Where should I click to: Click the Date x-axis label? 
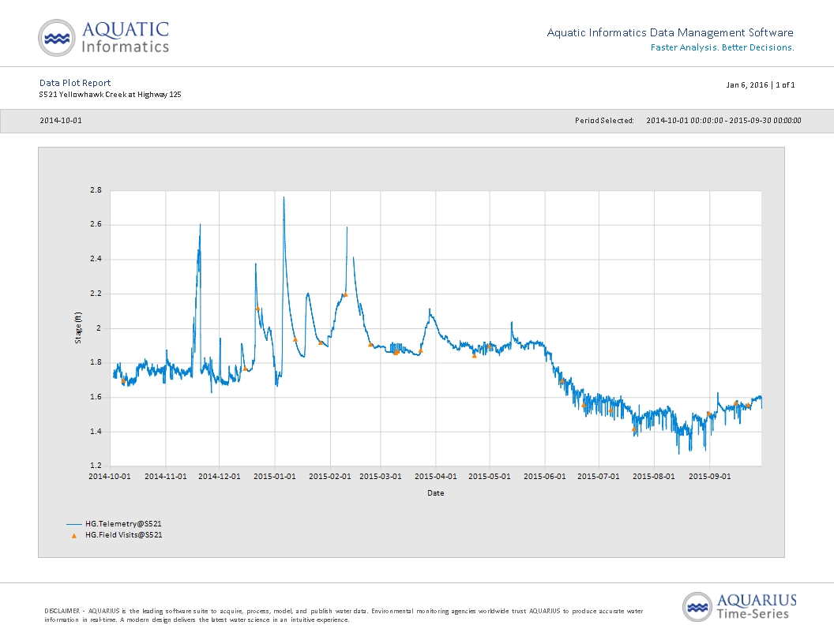436,493
